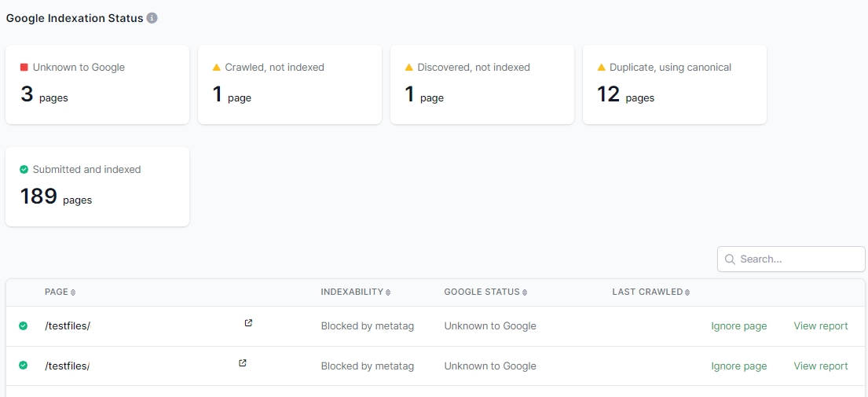Click the Search input field
The width and height of the screenshot is (868, 397).
point(797,259)
